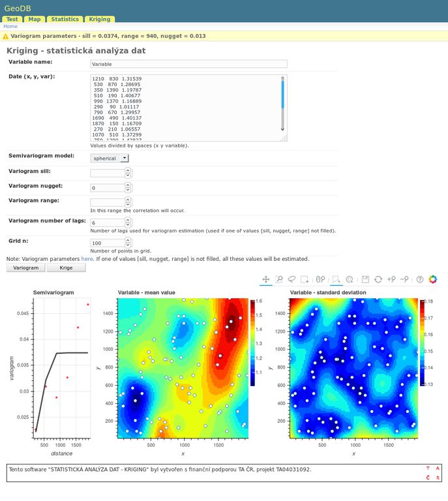Open the plot toolbar help icon

tap(420, 279)
